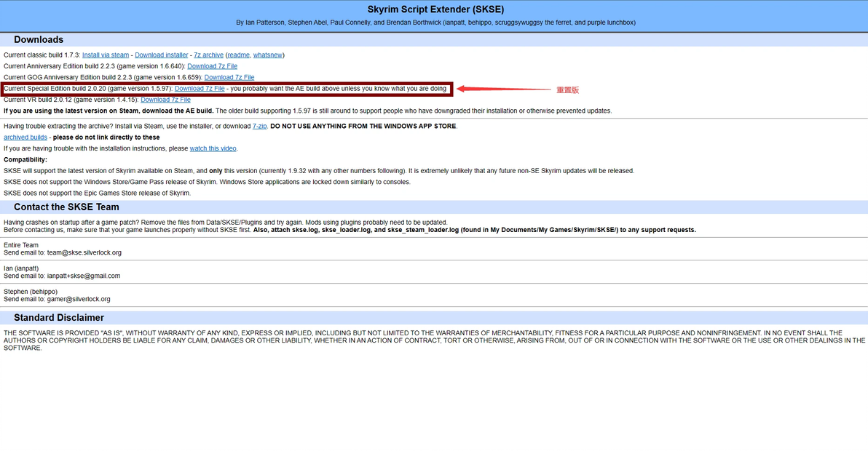868x451 pixels.
Task: Open the Install via steam link
Action: tap(105, 55)
